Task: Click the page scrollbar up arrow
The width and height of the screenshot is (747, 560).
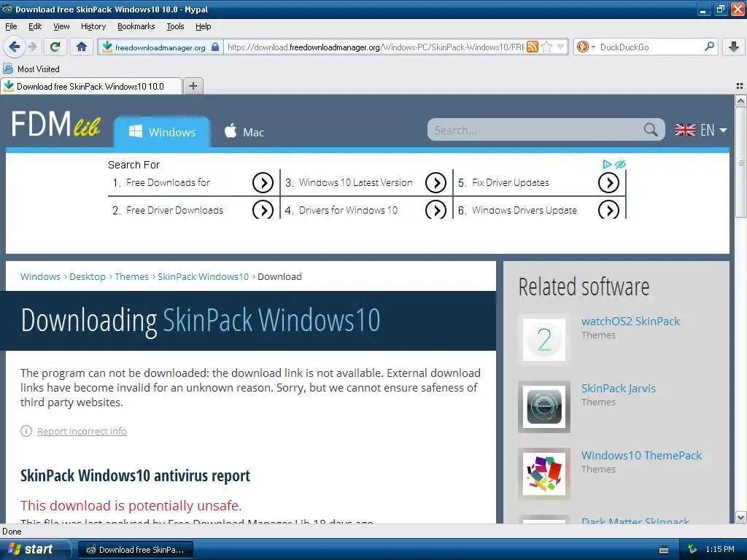Action: 740,101
